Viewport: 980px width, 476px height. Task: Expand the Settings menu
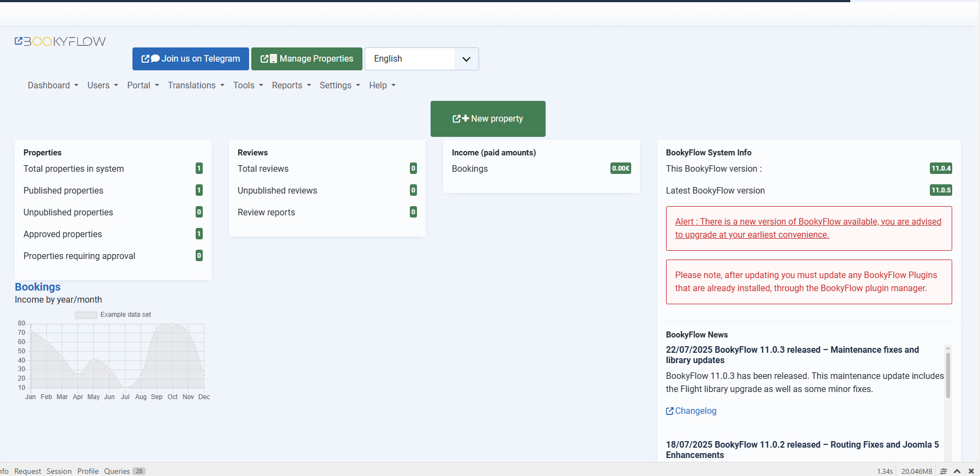click(x=340, y=85)
